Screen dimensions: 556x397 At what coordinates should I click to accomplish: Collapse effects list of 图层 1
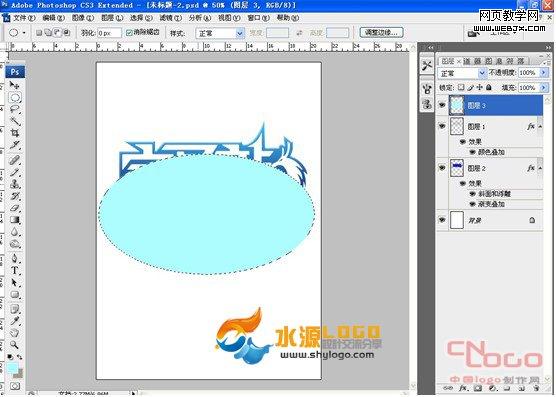tap(540, 127)
